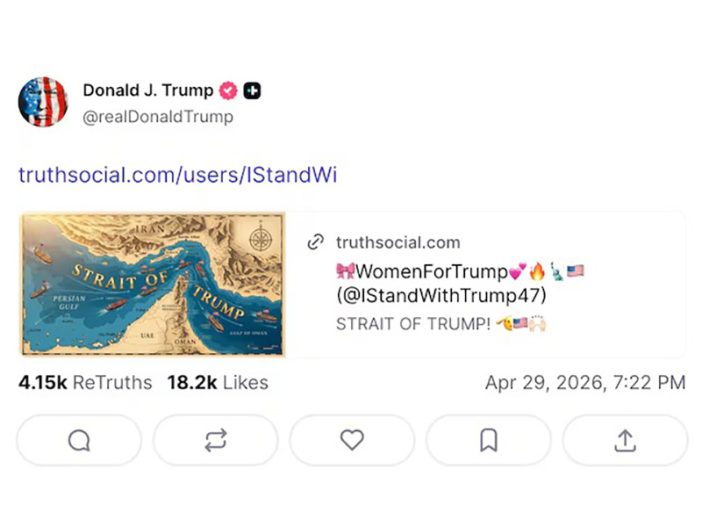Follow the truthsocial.com/users/IStandWi link
Screen dimensions: 702x526
(178, 175)
